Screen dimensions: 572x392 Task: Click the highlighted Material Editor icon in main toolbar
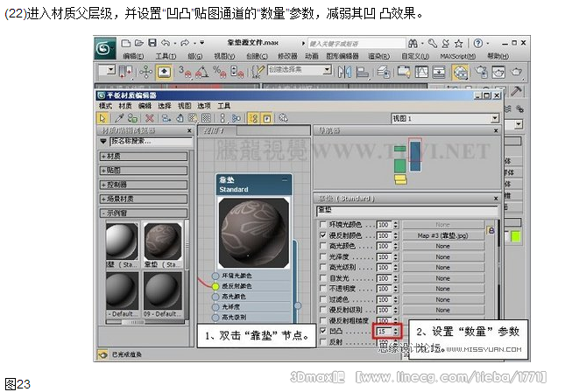(x=461, y=72)
